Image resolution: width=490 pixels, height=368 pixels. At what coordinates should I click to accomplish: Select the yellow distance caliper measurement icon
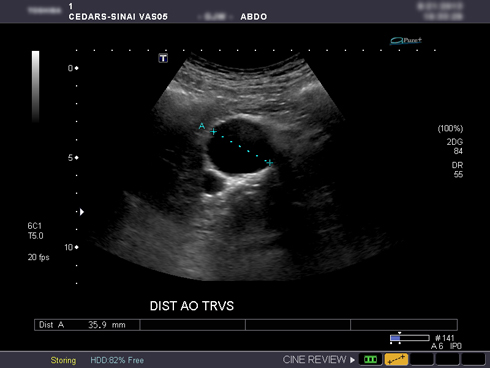tap(396, 359)
